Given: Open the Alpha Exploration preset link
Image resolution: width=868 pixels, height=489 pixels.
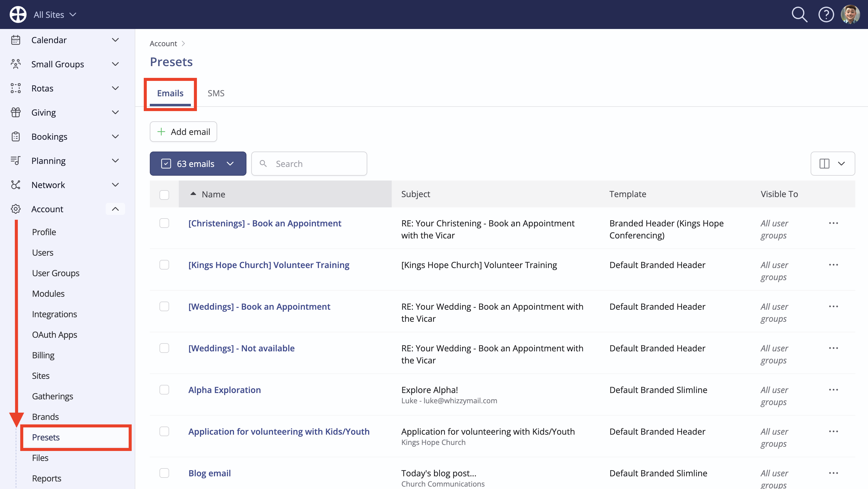Looking at the screenshot, I should pos(224,390).
